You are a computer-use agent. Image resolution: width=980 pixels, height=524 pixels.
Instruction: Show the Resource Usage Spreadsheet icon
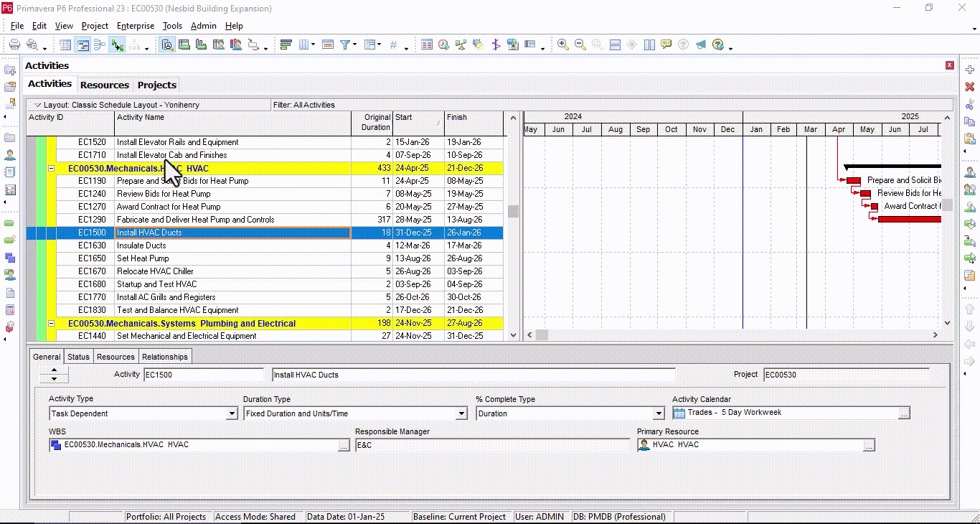click(219, 45)
